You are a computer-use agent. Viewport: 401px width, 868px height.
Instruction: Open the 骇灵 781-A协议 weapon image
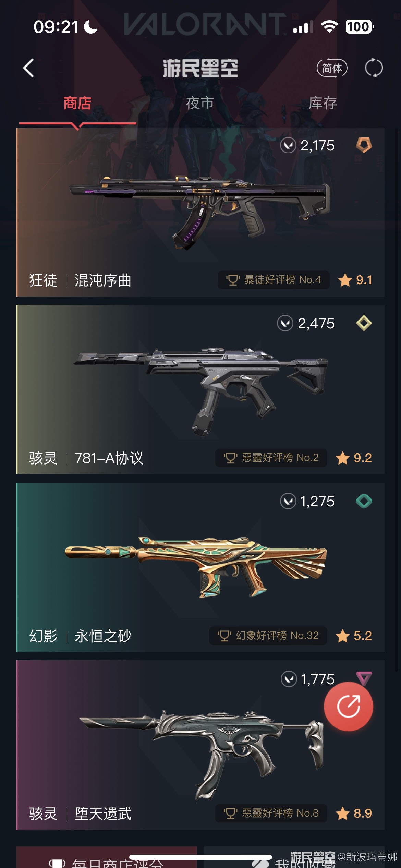coord(200,391)
